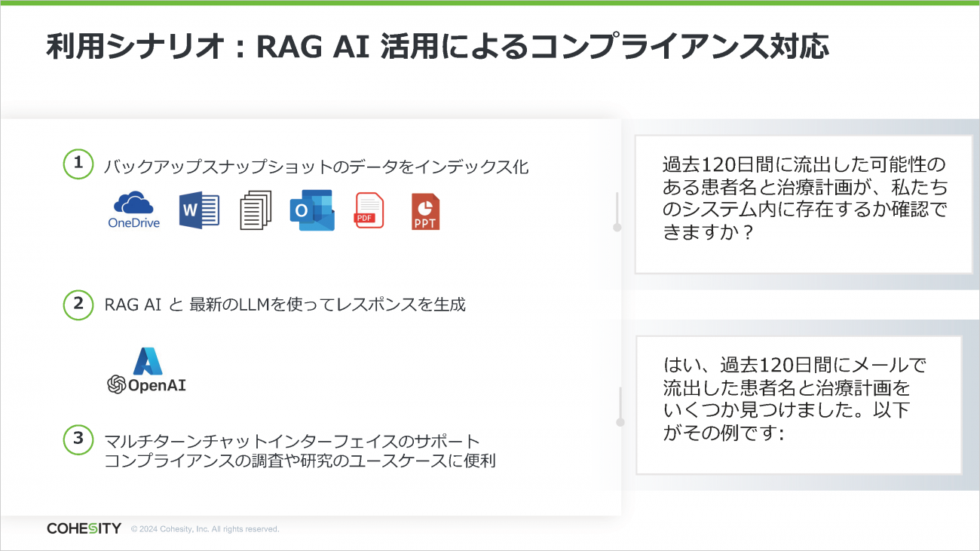This screenshot has width=980, height=551.
Task: Click the blue Azure logo
Action: click(x=148, y=361)
